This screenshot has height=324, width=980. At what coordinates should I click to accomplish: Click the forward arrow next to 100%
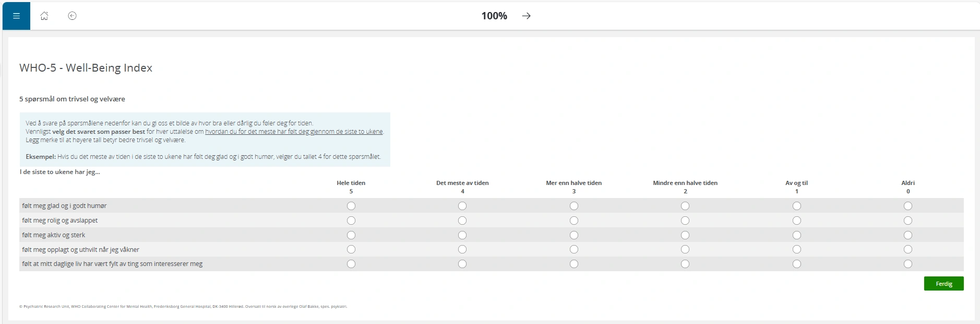point(527,16)
